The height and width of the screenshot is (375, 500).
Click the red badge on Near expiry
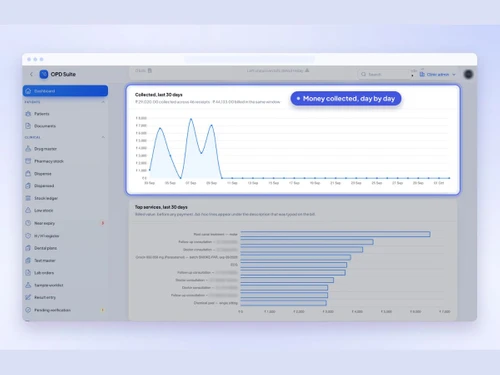click(103, 223)
